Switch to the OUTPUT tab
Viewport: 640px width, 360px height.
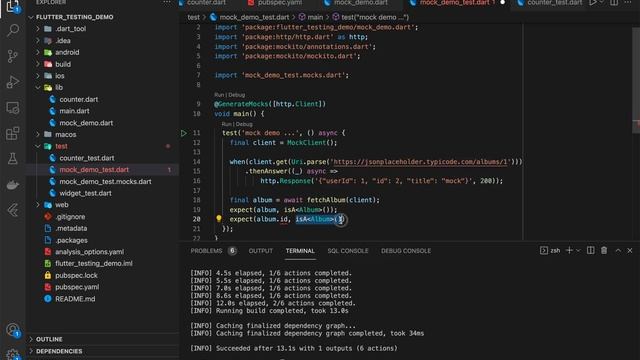pos(260,251)
